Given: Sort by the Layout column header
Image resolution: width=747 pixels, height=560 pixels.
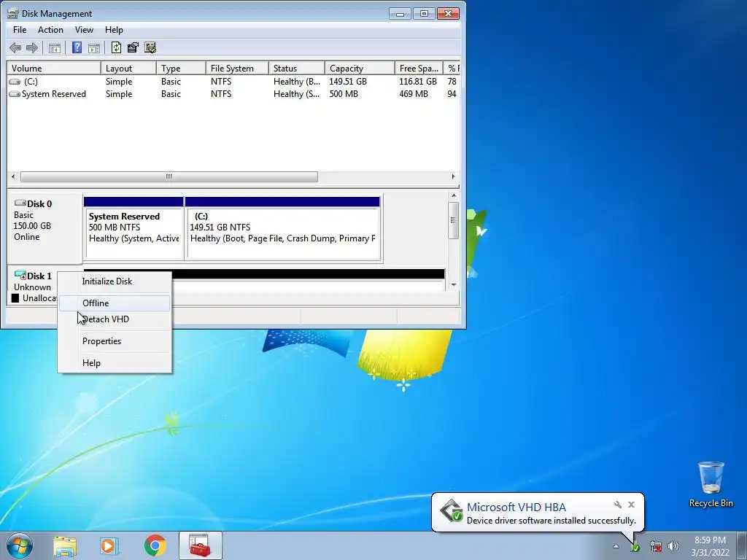Looking at the screenshot, I should pyautogui.click(x=128, y=68).
